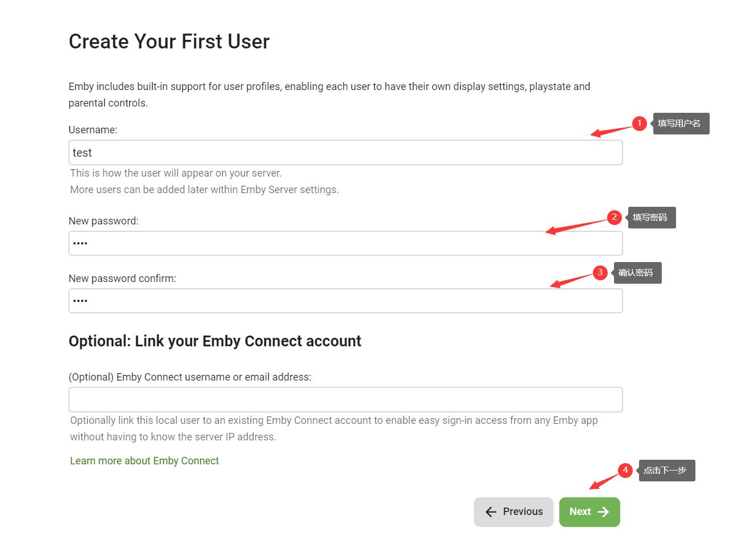Open the Learn more about Emby Connect link
733x560 pixels.
click(x=144, y=461)
